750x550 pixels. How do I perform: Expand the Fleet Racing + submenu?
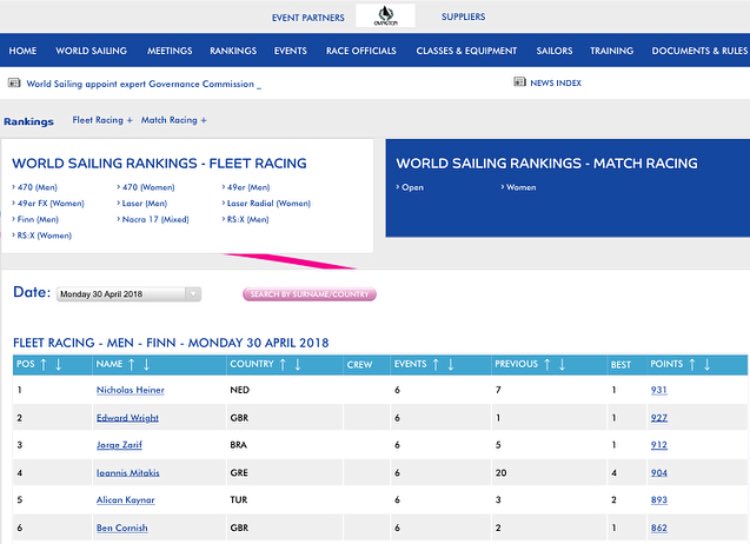pos(102,120)
